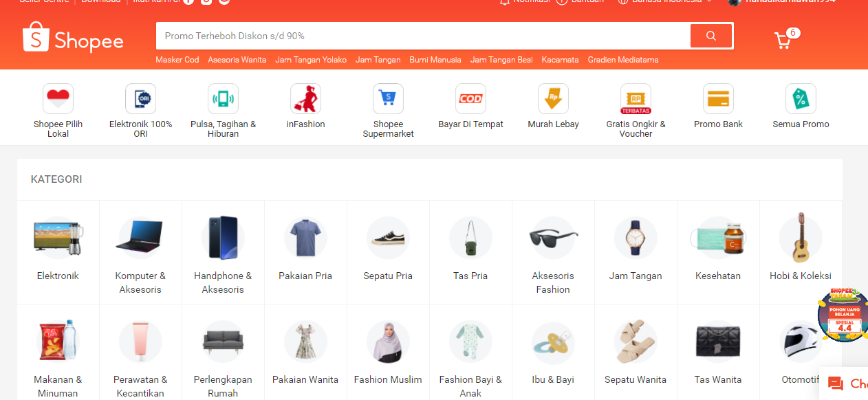Browse the Elektronik category
This screenshot has width=868, height=400.
tap(58, 252)
